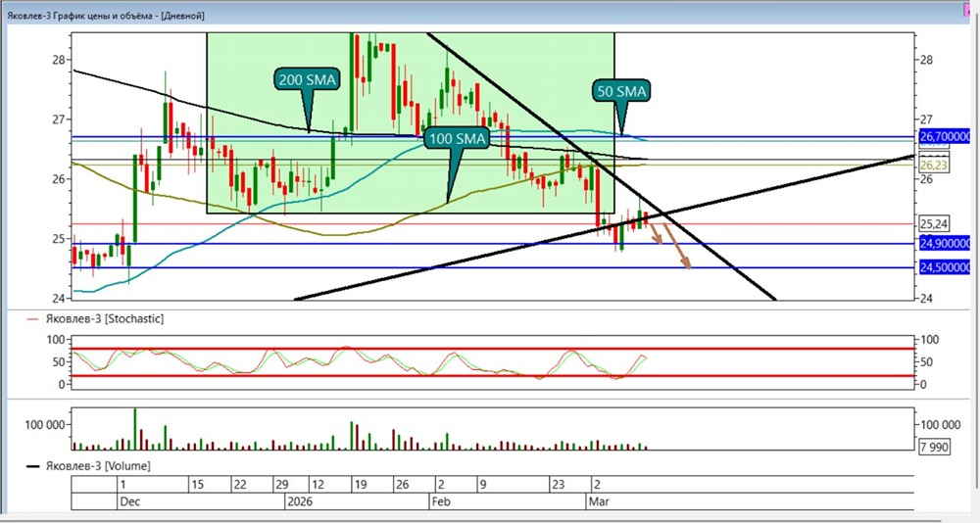Screen dimensions: 980x523
Task: Click the date label '2' above Feb
Action: point(441,484)
